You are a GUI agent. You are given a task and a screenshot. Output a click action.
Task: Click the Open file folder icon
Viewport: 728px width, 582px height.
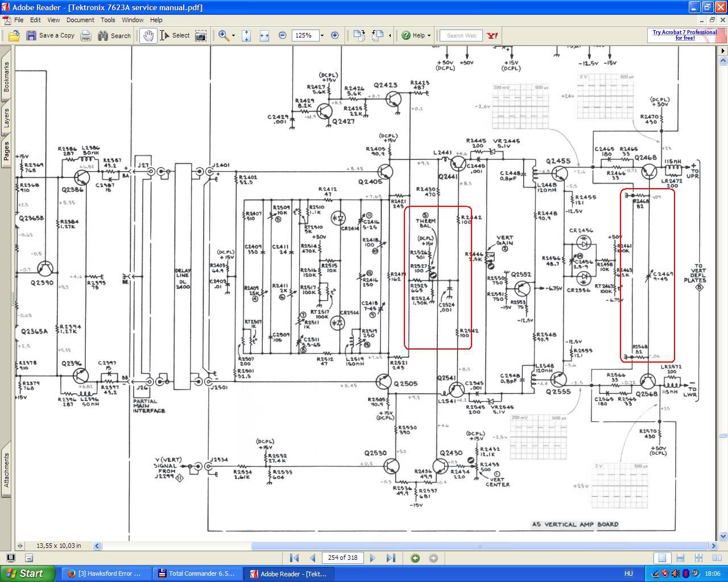[14, 36]
